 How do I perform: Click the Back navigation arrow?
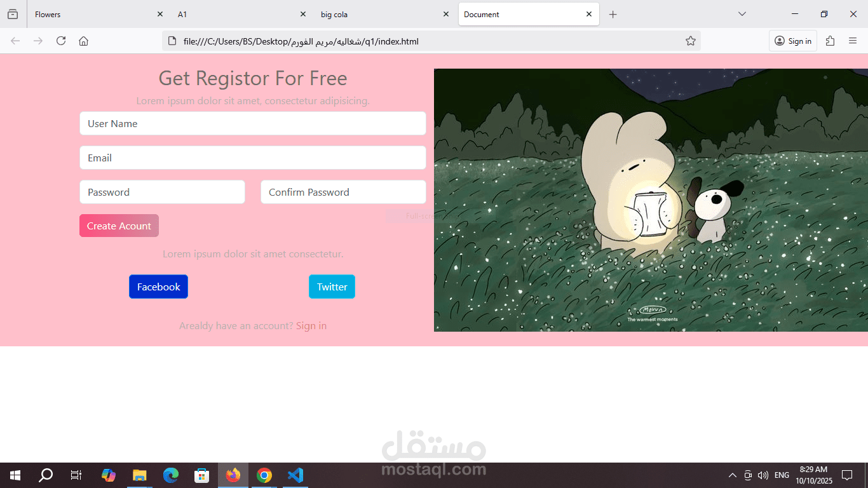point(15,41)
